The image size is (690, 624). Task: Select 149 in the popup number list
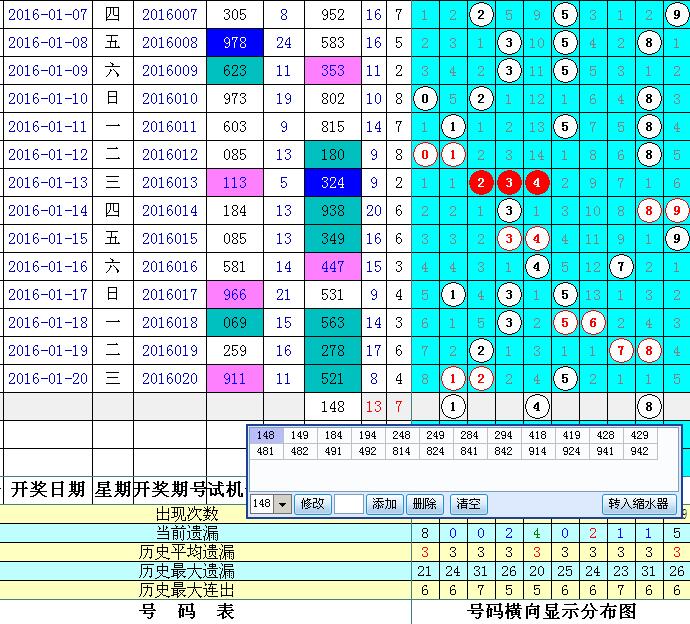pyautogui.click(x=300, y=435)
